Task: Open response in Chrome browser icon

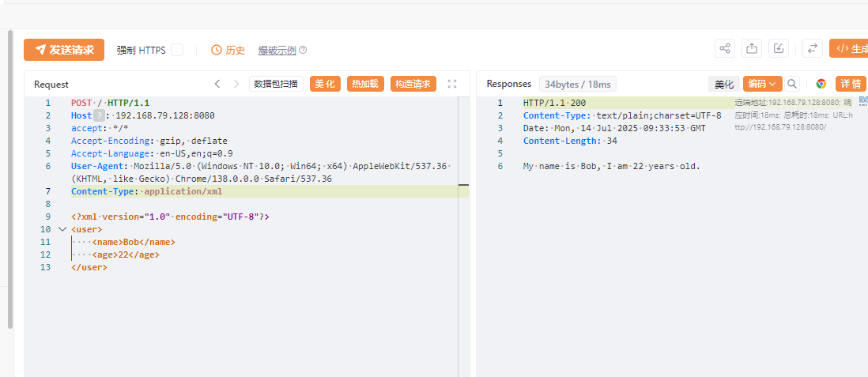Action: coord(821,84)
